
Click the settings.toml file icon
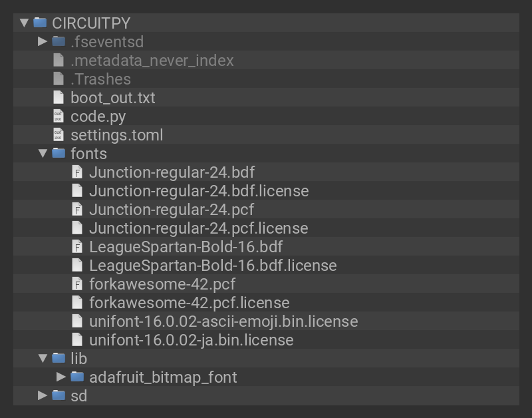click(x=59, y=135)
